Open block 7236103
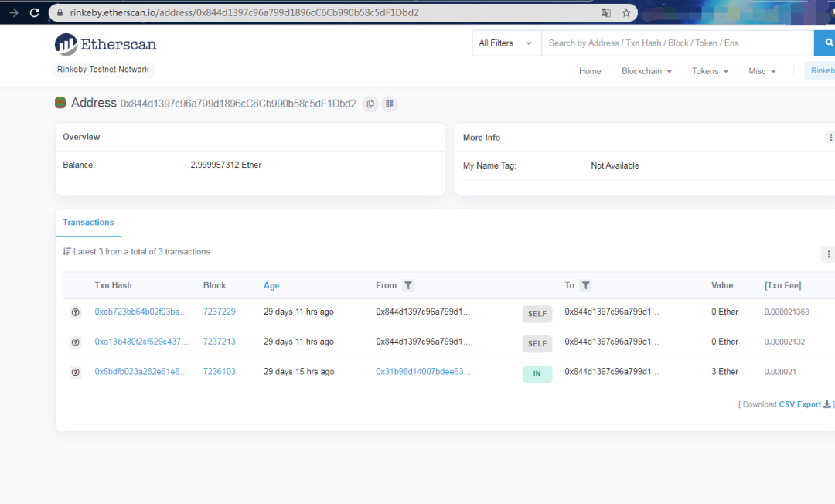The image size is (835, 504). (220, 372)
